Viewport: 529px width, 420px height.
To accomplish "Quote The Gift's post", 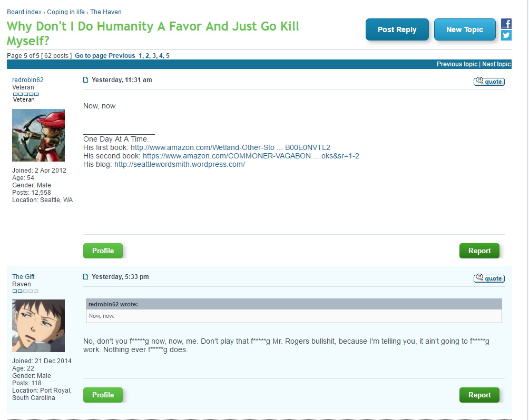I will click(489, 278).
